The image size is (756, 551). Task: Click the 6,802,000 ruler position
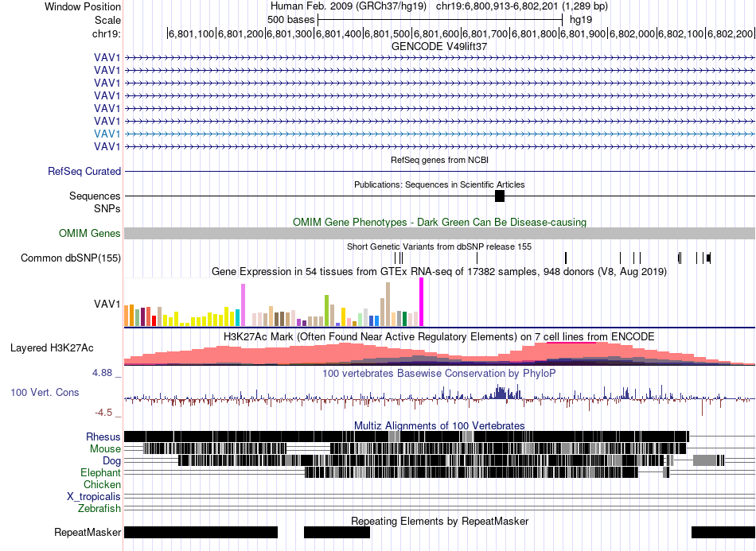[x=633, y=33]
